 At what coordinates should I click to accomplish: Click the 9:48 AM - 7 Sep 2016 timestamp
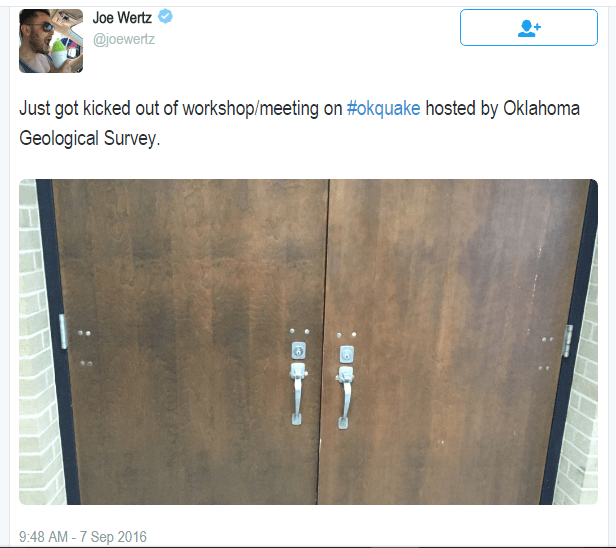click(83, 537)
